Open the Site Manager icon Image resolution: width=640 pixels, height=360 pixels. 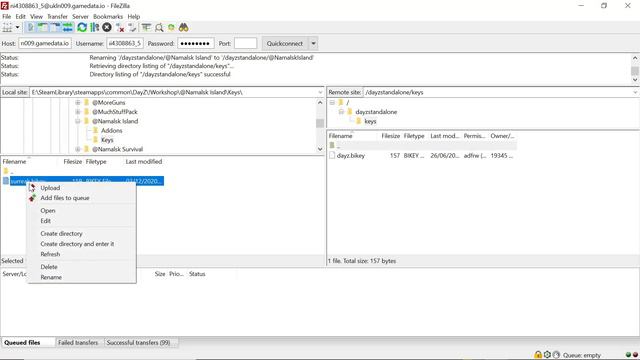point(7,27)
